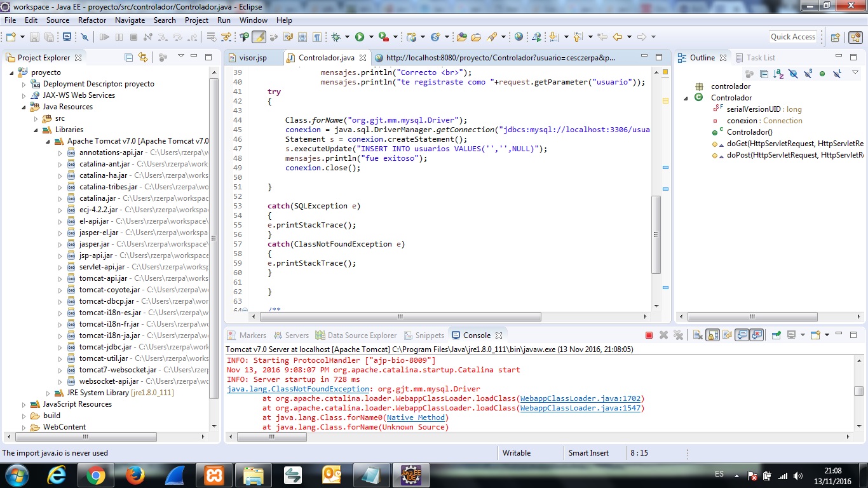Image resolution: width=868 pixels, height=488 pixels.
Task: Open the Debug button dropdown arrow
Action: [347, 37]
